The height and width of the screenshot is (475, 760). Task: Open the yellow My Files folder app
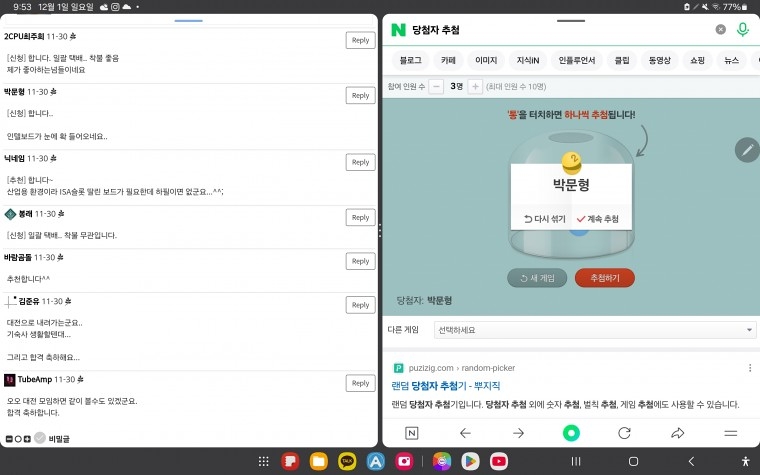point(318,461)
